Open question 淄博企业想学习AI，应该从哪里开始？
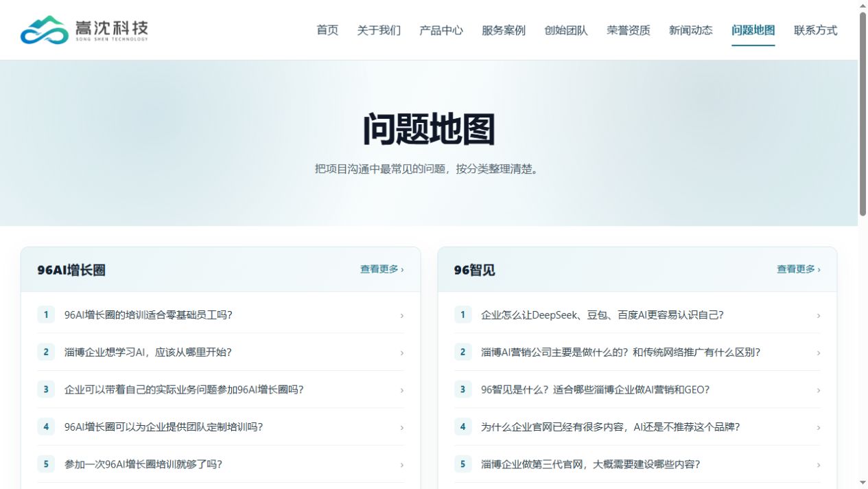 (x=220, y=352)
